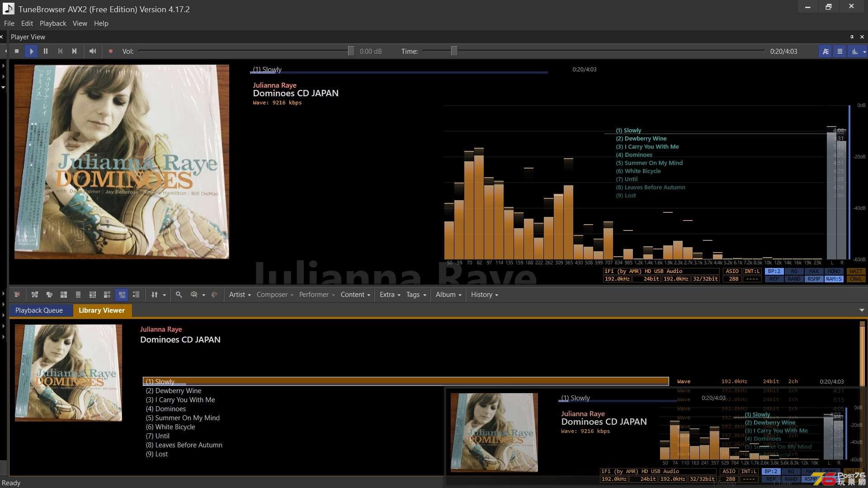
Task: Switch to thumbnails with details view
Action: pos(107,295)
